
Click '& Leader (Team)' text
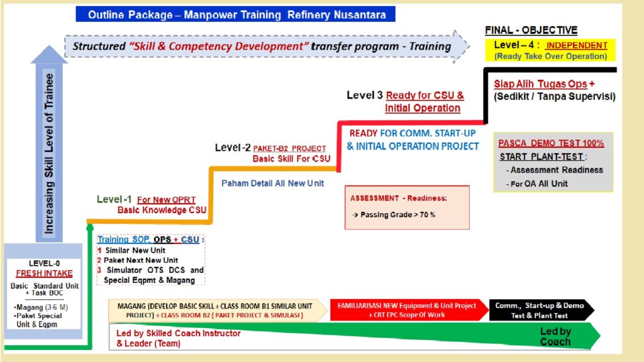148,344
